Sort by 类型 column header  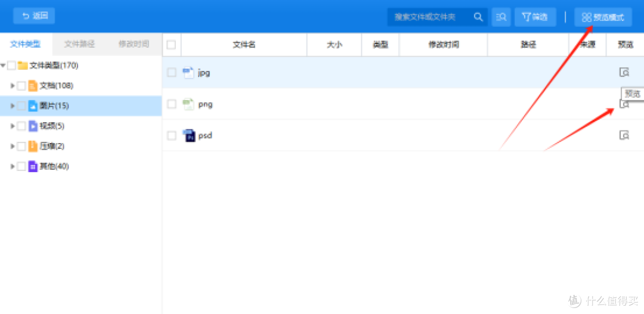point(380,45)
